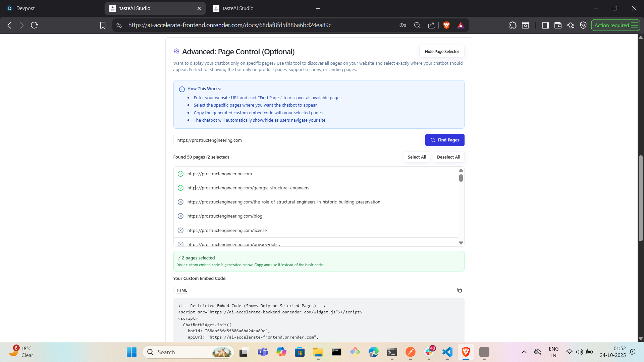Open the extensions puzzle icon

513,25
